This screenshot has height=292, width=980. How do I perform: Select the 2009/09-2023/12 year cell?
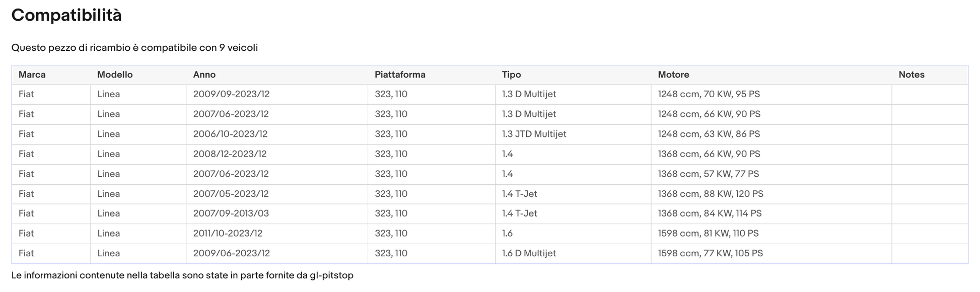click(x=277, y=95)
